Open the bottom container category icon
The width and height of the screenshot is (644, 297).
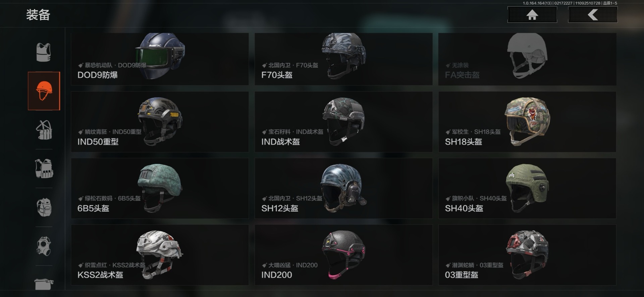(x=44, y=284)
